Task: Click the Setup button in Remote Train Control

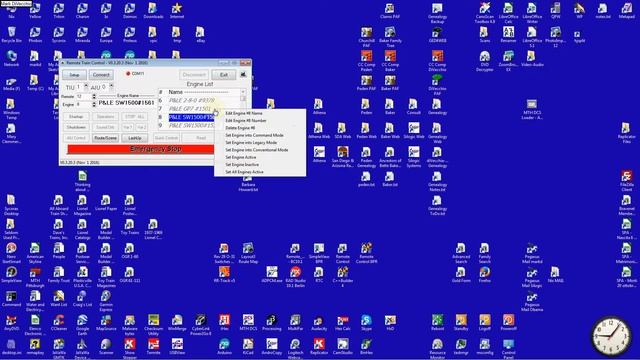Action: coord(74,75)
